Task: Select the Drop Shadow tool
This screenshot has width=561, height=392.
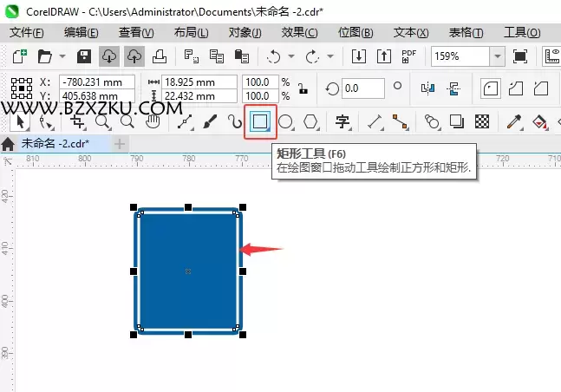Action: (x=457, y=122)
